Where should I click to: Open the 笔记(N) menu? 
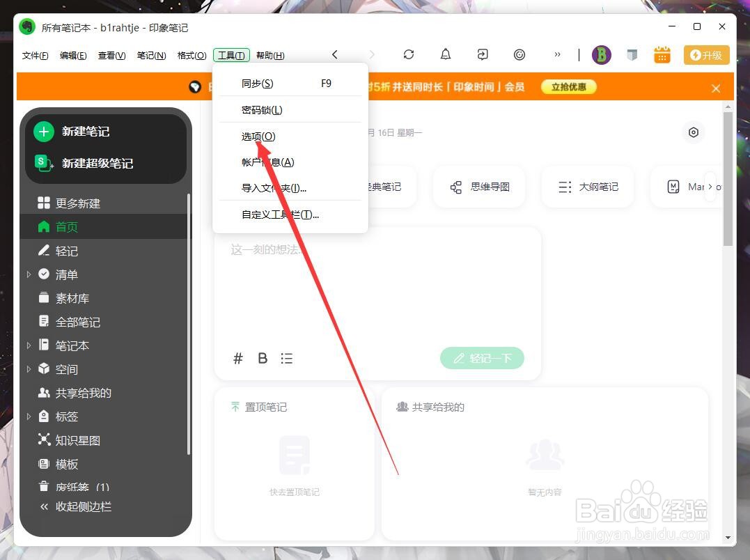(151, 56)
